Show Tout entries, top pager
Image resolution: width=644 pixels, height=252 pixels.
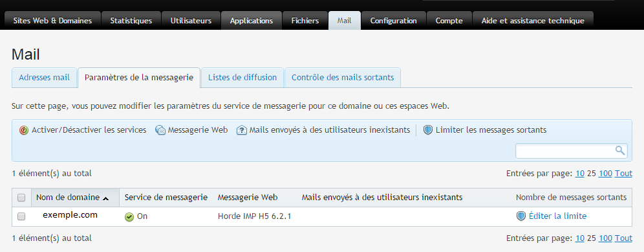[x=623, y=174]
